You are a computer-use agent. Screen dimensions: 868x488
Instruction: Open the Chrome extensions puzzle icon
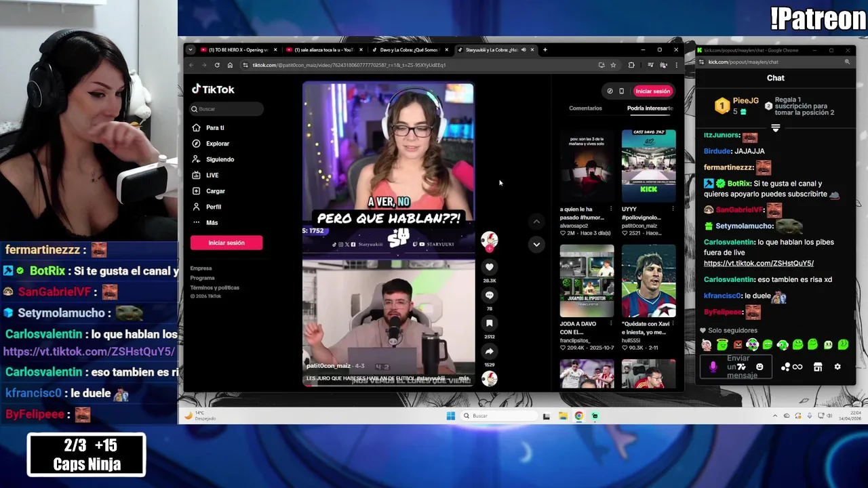(x=631, y=65)
